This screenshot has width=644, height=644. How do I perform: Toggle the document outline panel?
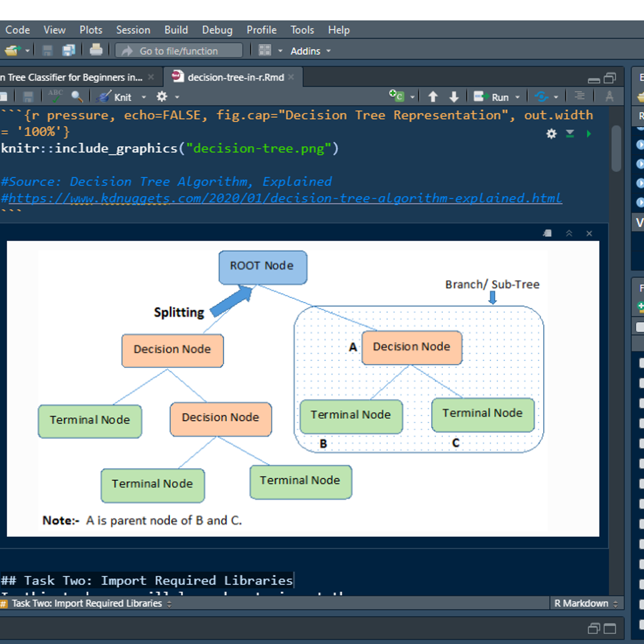tap(580, 96)
